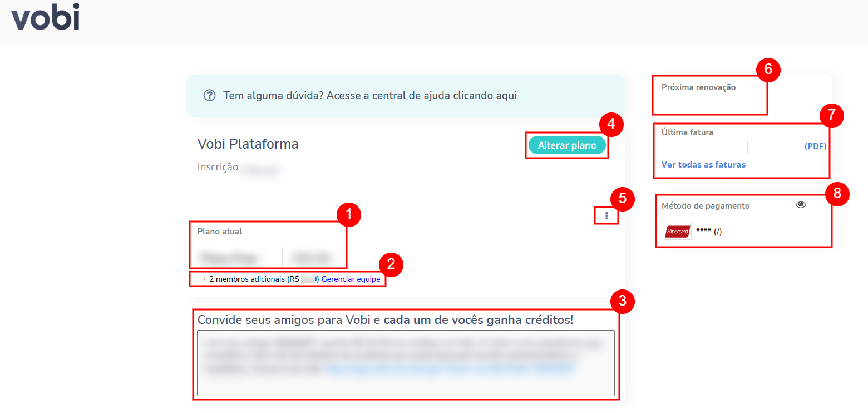Click the '+ 2 membros adicionais' text
The height and width of the screenshot is (413, 868).
tap(245, 279)
